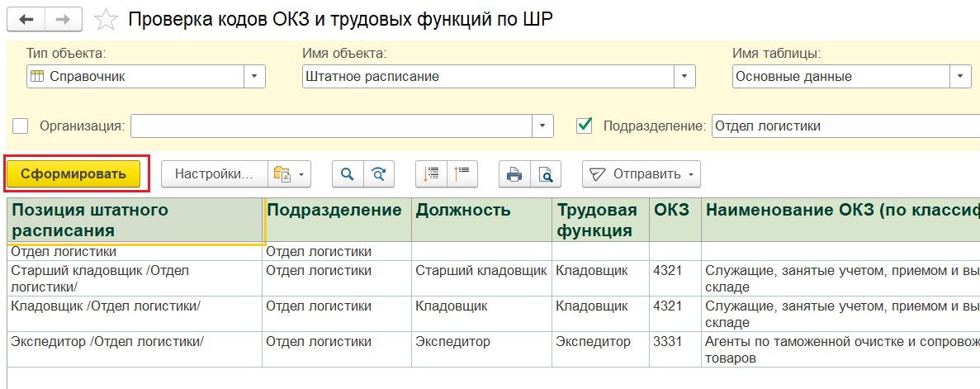This screenshot has width=980, height=389.
Task: Open the Имя таблицы dropdown
Action: point(960,77)
